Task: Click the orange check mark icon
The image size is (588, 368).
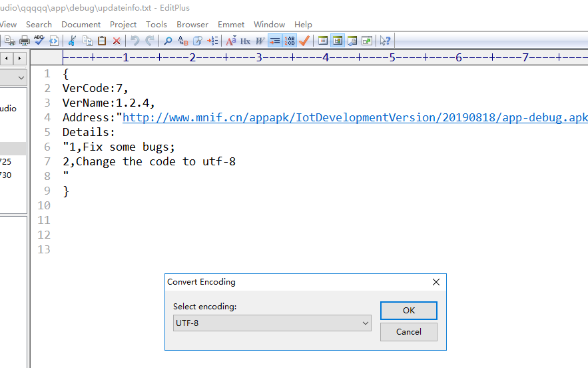Action: [304, 41]
